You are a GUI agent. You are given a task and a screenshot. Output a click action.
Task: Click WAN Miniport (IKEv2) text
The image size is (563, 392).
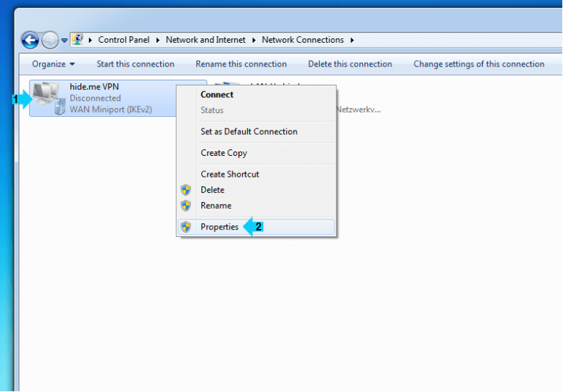click(111, 109)
